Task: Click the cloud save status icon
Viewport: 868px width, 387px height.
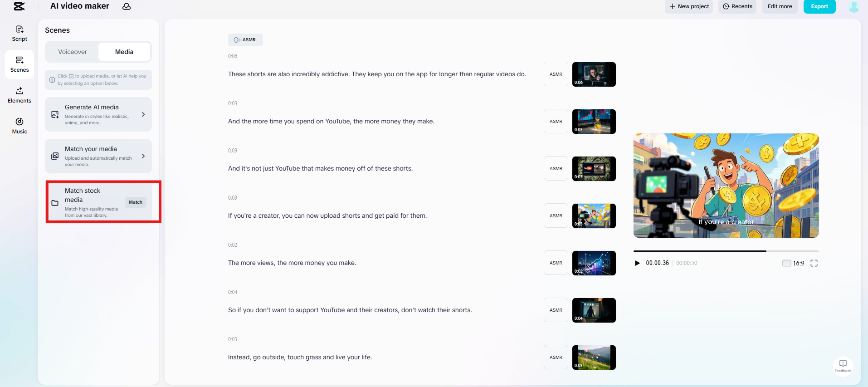Action: coord(127,6)
